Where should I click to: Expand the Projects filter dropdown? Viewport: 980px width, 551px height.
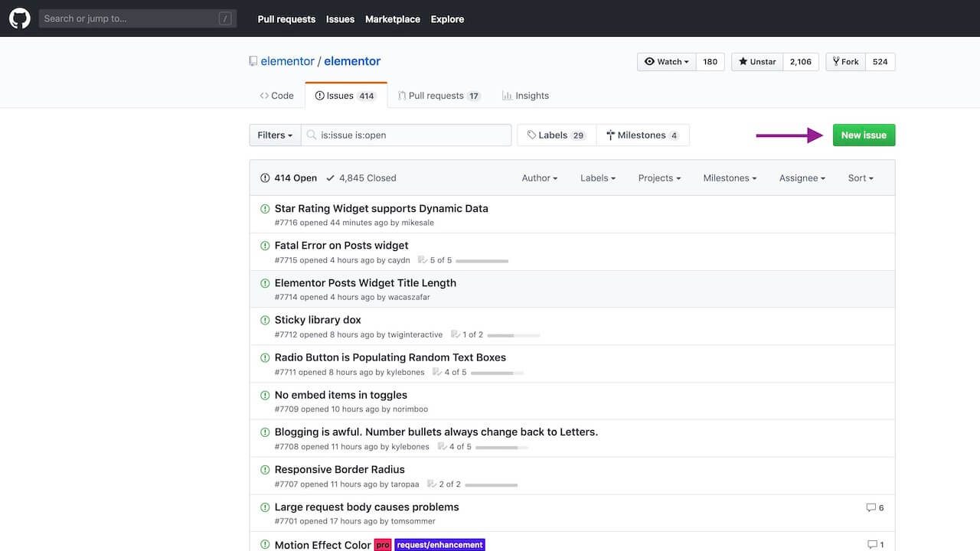point(660,178)
